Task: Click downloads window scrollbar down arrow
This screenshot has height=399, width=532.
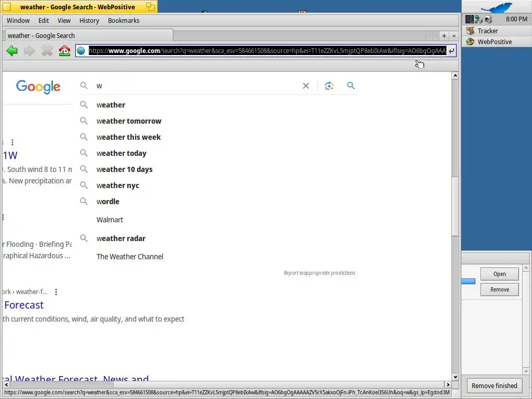Action: coord(526,371)
